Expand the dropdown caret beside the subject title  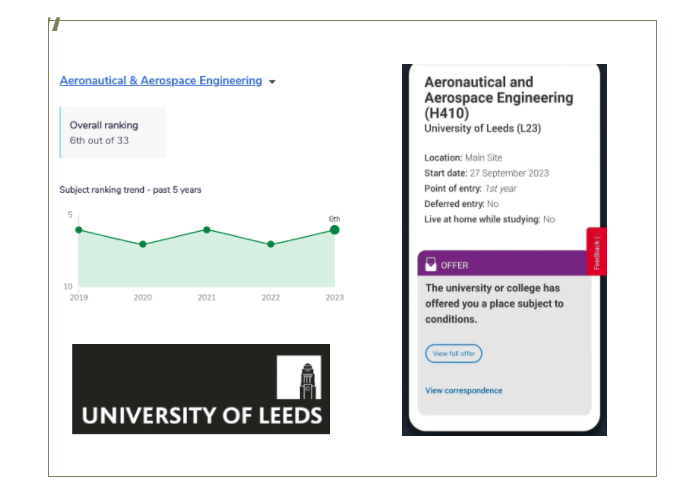[x=272, y=82]
